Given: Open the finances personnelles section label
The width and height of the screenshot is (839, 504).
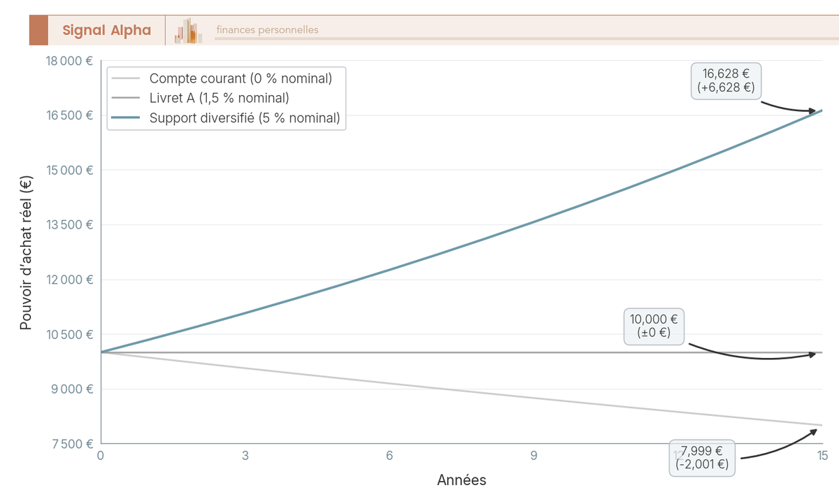Looking at the screenshot, I should [267, 29].
